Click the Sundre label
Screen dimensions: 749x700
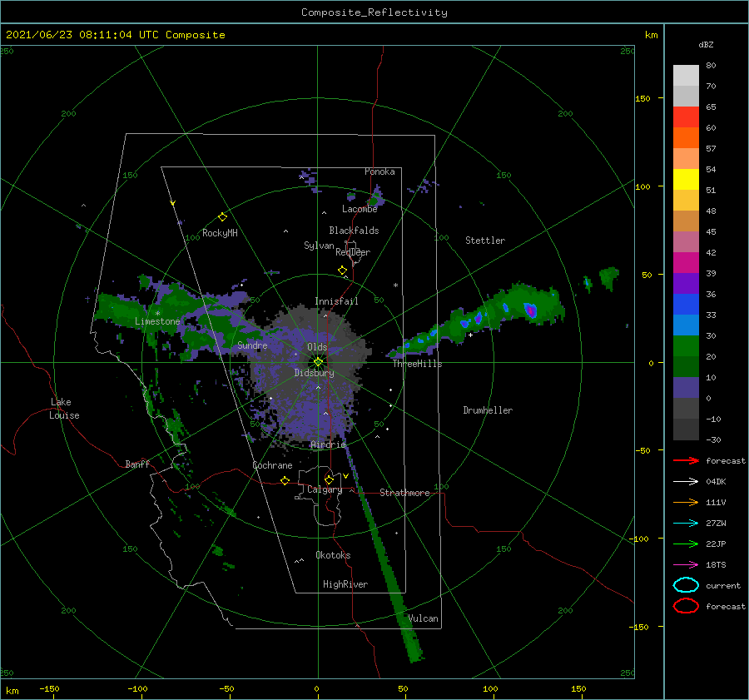tap(252, 345)
